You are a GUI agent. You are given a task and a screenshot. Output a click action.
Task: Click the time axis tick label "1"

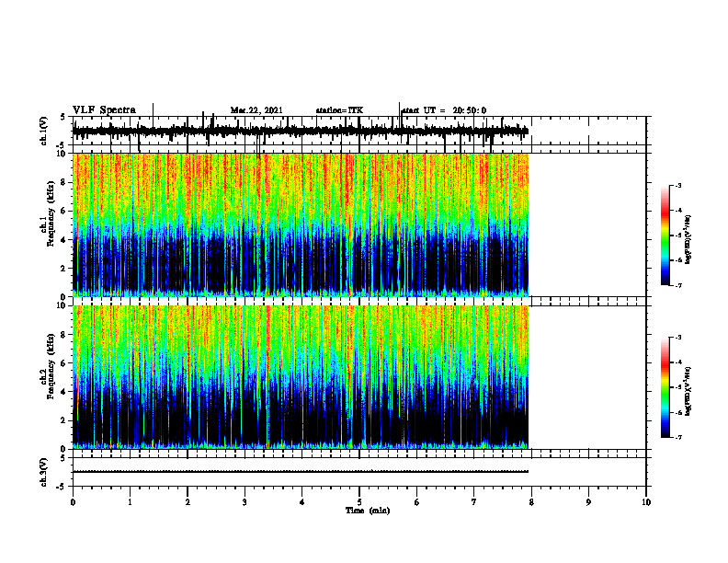(130, 502)
